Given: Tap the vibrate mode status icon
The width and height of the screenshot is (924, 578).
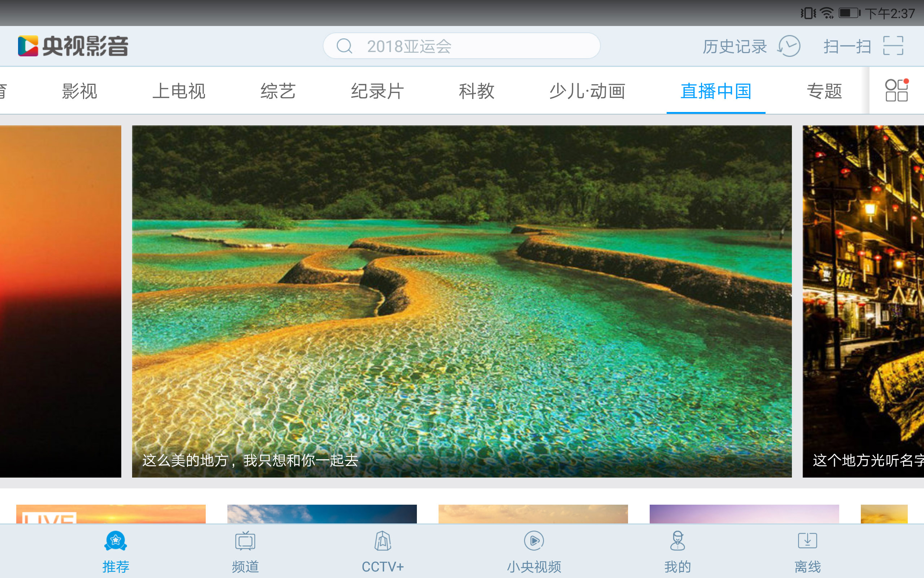Looking at the screenshot, I should [808, 13].
